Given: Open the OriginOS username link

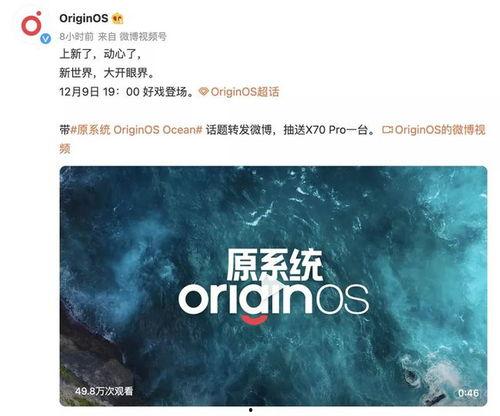Looking at the screenshot, I should pos(84,18).
